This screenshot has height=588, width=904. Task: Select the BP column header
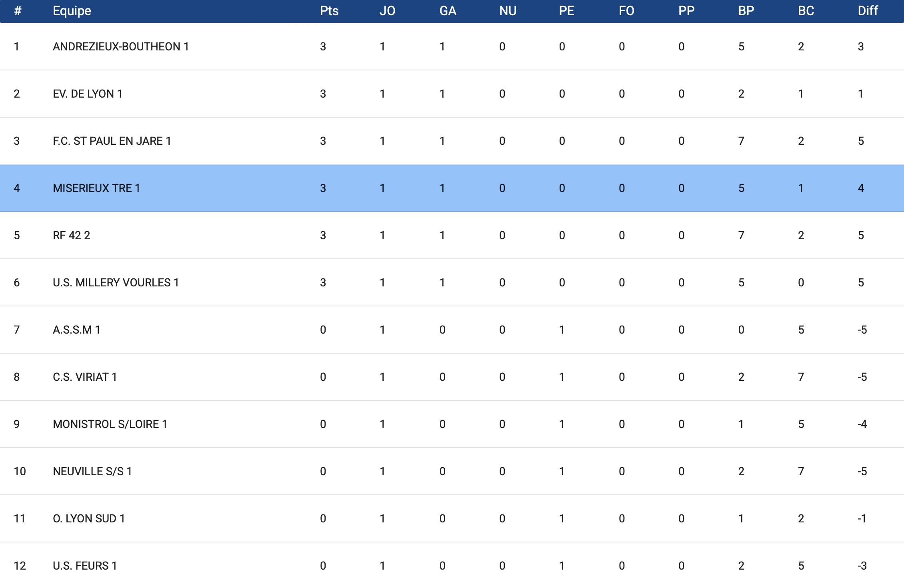point(746,11)
